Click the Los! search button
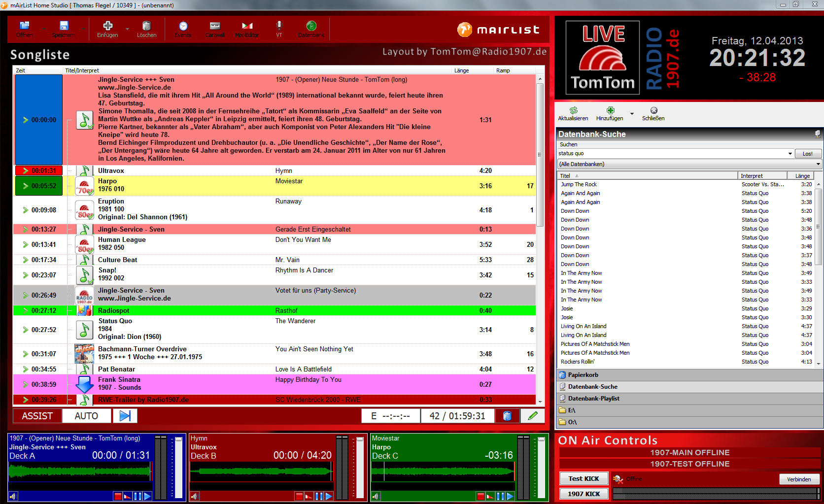824x504 pixels. [x=808, y=154]
